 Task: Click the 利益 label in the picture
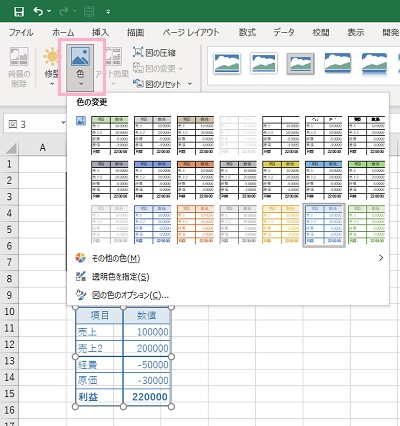[88, 397]
